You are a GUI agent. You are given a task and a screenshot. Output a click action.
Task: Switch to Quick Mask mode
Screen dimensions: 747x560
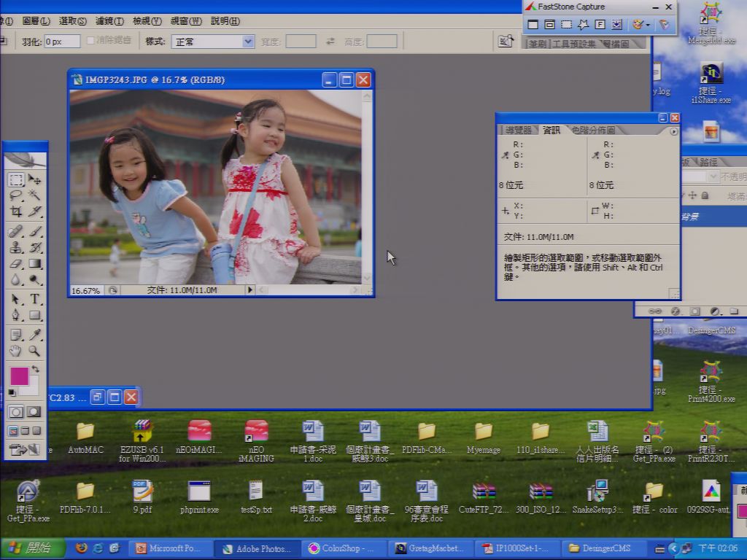pos(34,411)
